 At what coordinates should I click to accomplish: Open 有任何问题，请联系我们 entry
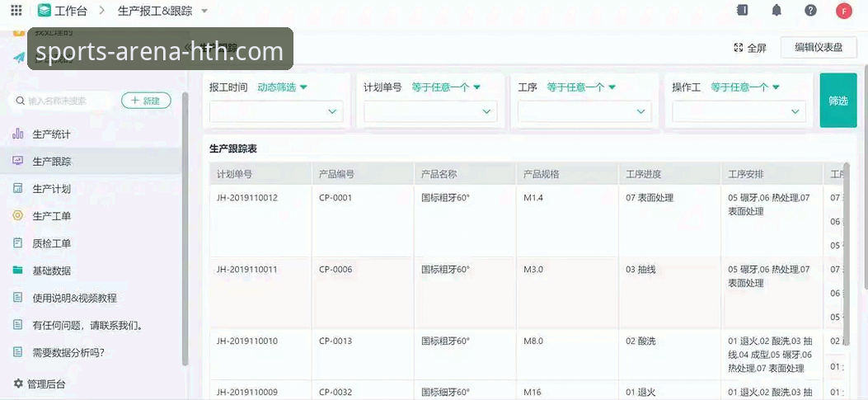(90, 325)
